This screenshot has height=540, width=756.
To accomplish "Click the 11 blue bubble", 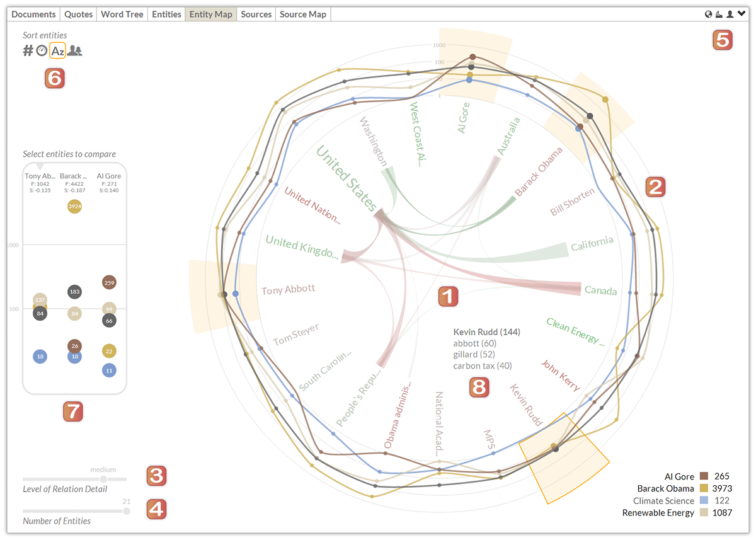I will coord(109,371).
